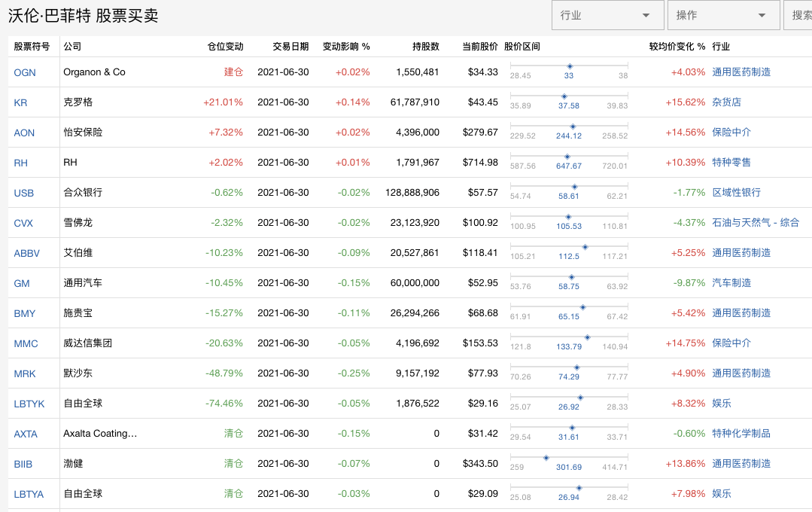
Task: Open the 操作 filter dropdown
Action: tap(722, 15)
